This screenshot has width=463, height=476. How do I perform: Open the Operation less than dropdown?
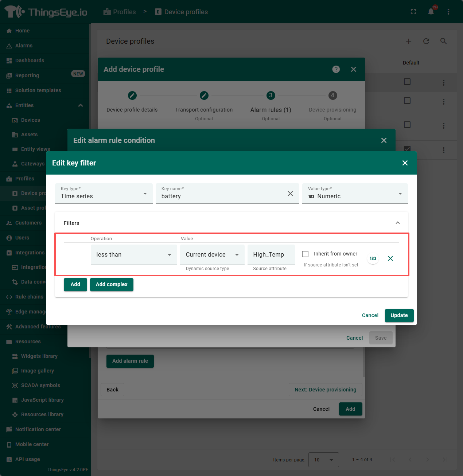pos(134,255)
